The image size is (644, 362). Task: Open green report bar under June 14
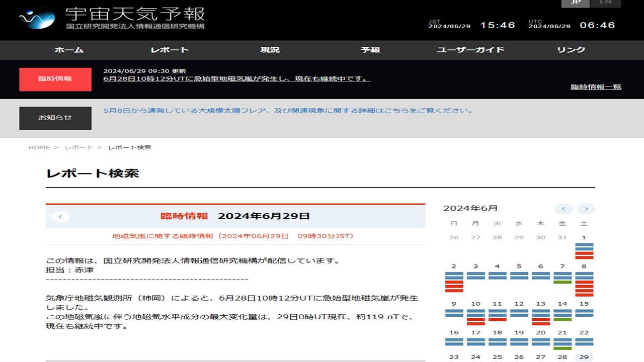[x=562, y=319]
